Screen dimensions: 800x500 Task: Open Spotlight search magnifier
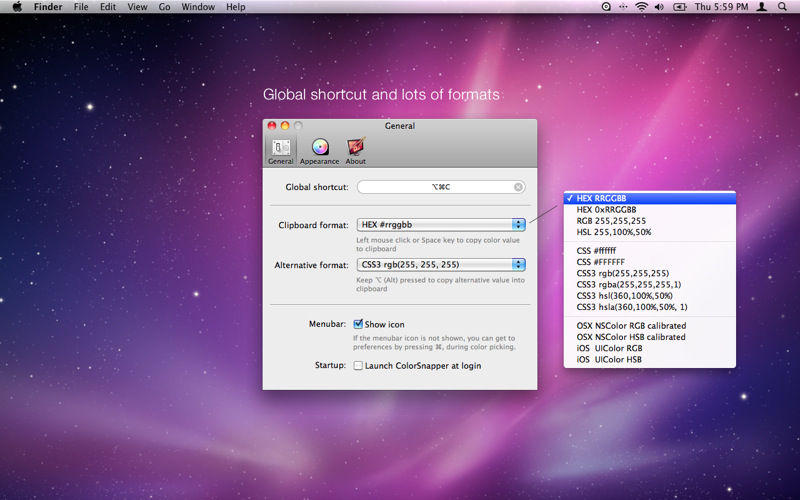tap(782, 7)
